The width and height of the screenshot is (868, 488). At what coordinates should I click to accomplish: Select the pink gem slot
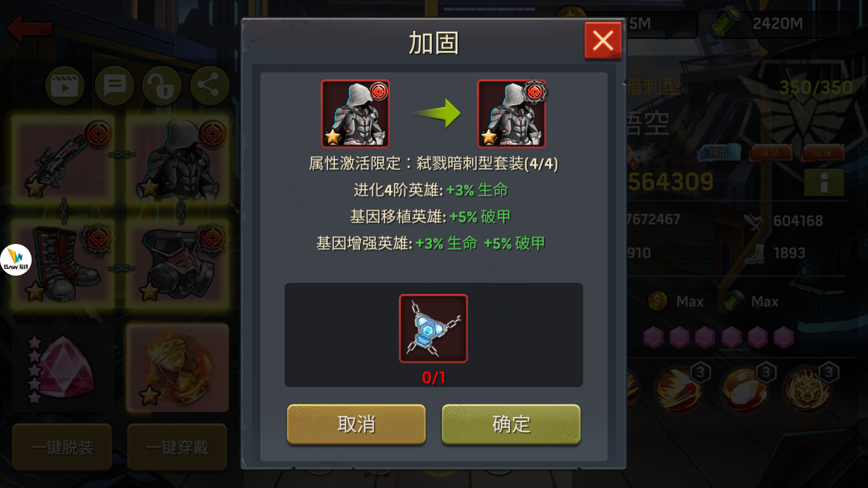62,368
